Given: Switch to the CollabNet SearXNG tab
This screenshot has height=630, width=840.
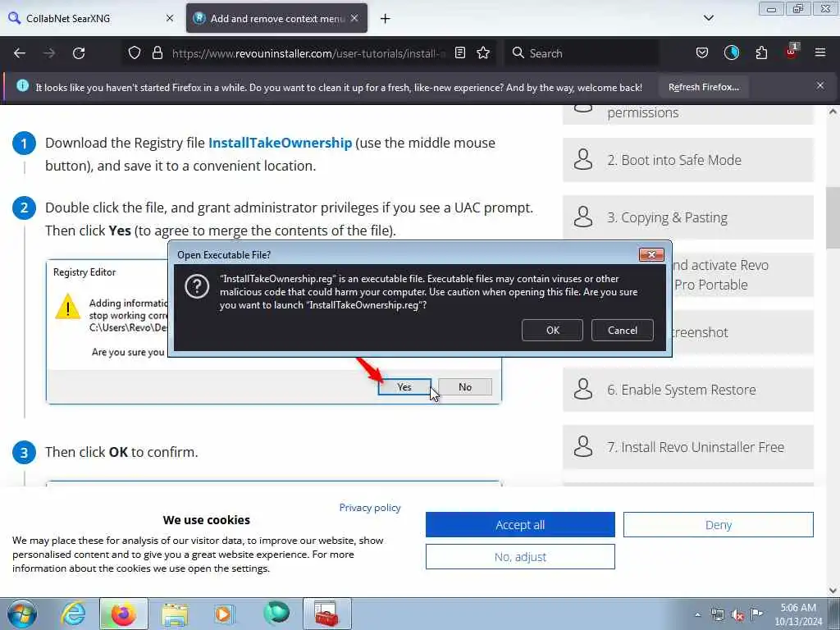Looking at the screenshot, I should 91,18.
